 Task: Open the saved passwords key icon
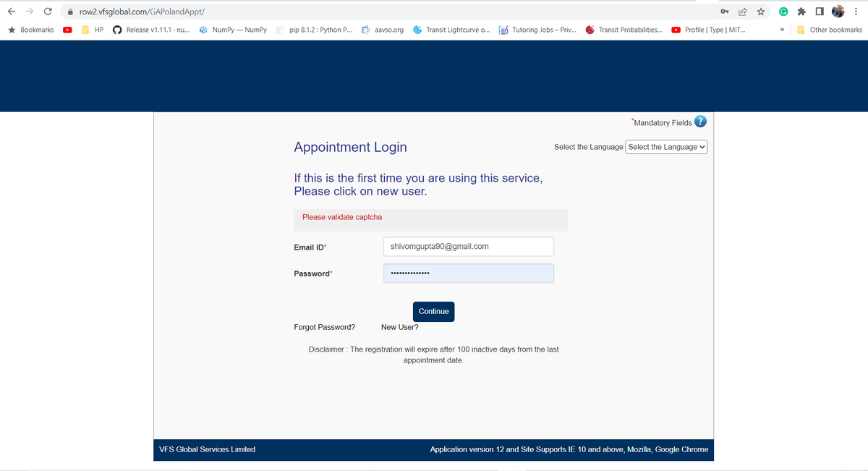[725, 12]
